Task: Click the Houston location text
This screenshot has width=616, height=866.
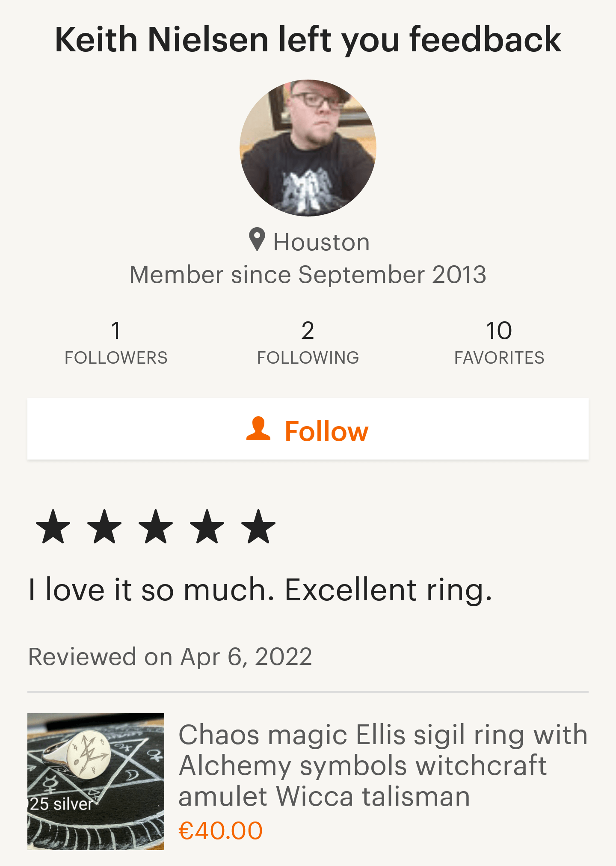Action: (321, 242)
